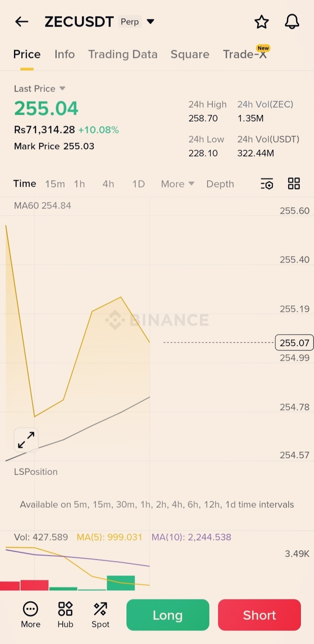Select the 15m chart interval

[x=55, y=184]
